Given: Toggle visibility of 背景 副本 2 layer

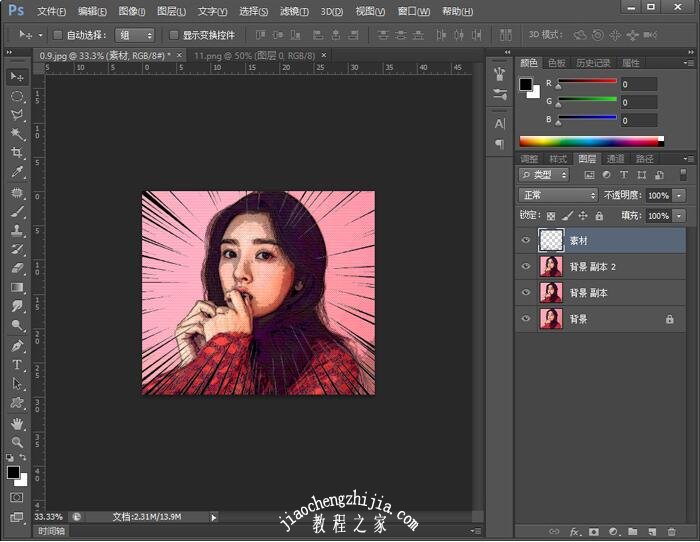Looking at the screenshot, I should (526, 266).
